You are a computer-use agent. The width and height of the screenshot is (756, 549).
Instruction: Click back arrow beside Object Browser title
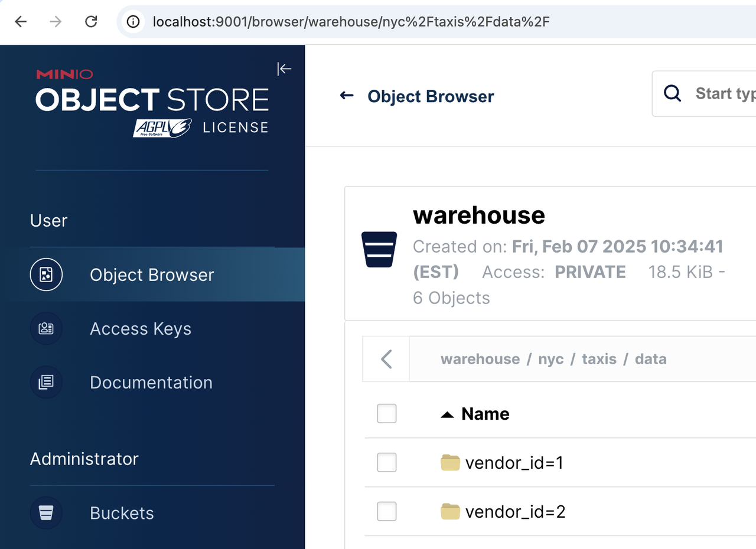pyautogui.click(x=347, y=96)
